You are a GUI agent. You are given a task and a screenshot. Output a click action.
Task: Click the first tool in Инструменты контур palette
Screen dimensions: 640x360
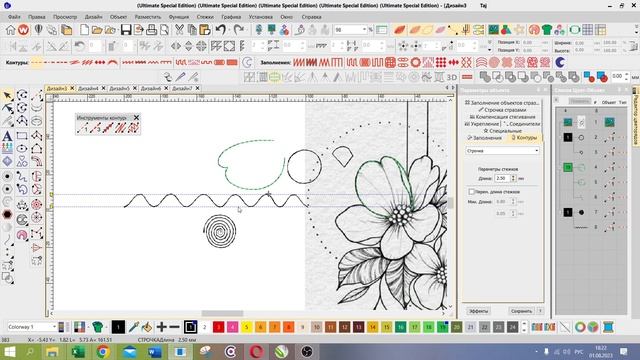[82, 128]
